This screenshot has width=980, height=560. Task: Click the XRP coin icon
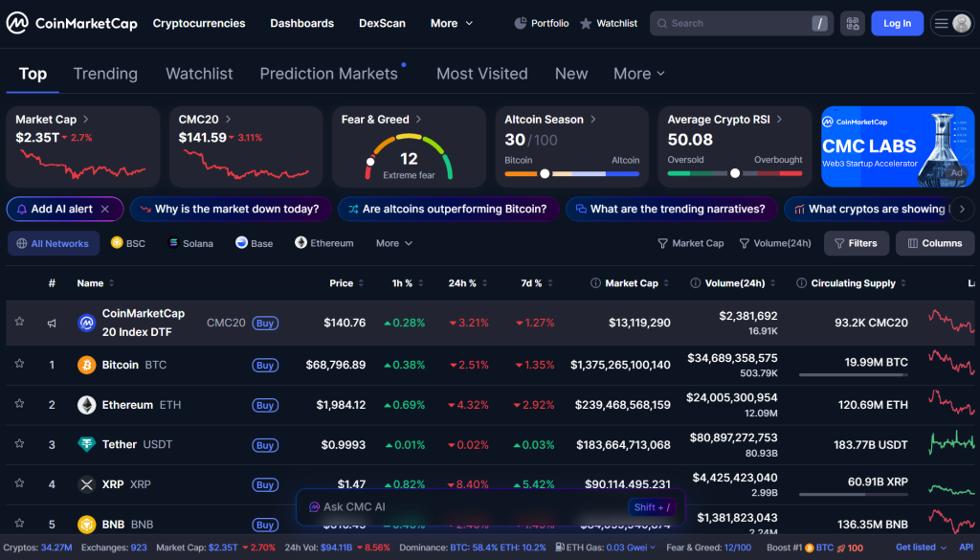[86, 484]
